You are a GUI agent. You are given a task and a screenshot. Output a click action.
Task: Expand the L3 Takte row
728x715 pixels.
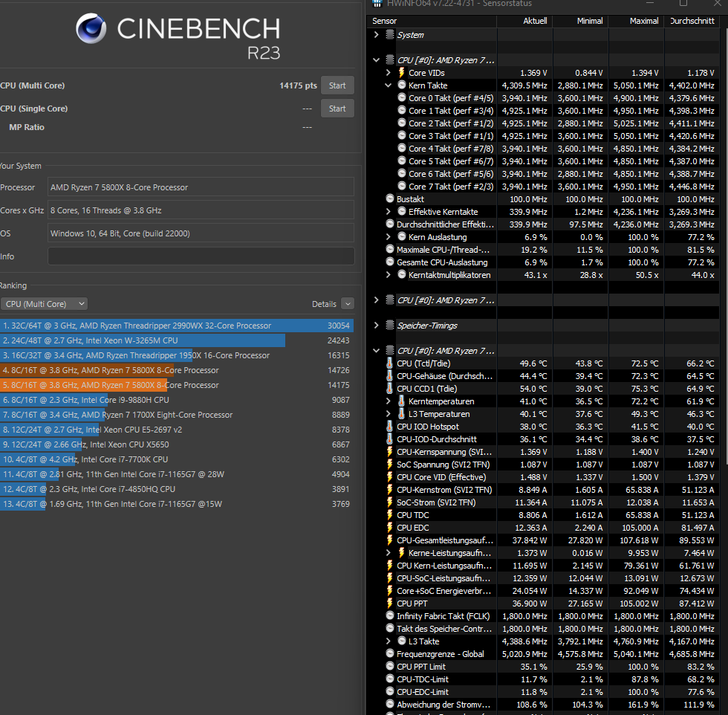pos(388,641)
